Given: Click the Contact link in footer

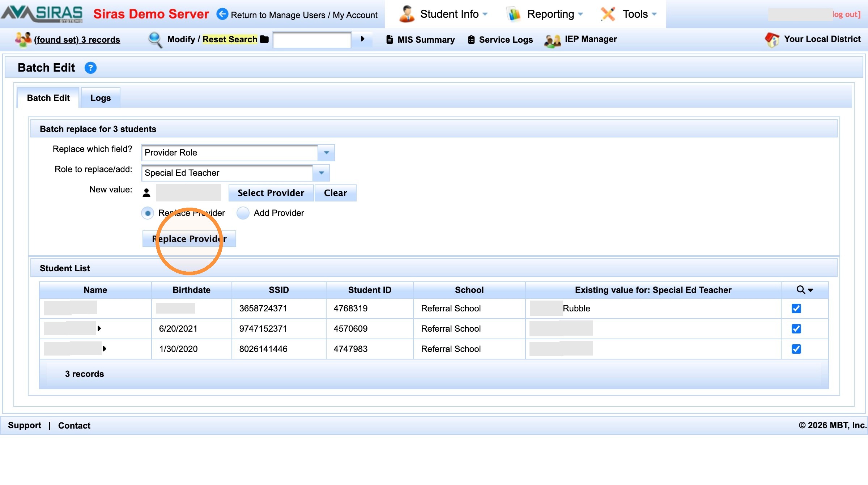Looking at the screenshot, I should tap(74, 426).
